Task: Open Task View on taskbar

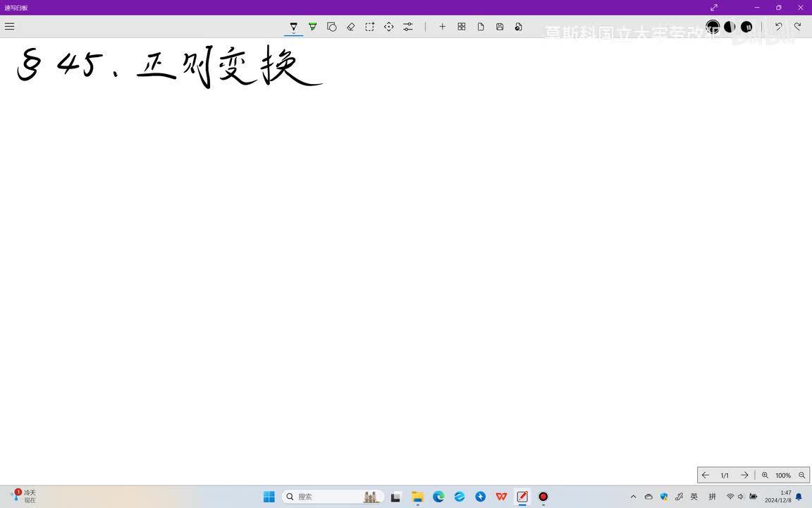Action: coord(395,497)
